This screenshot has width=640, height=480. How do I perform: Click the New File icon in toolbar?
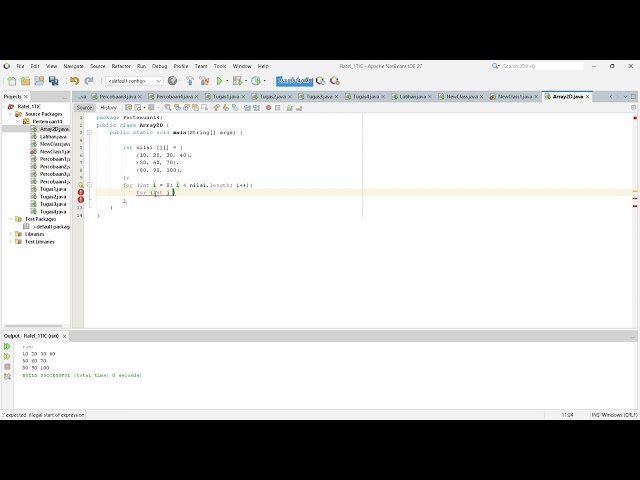(x=11, y=81)
